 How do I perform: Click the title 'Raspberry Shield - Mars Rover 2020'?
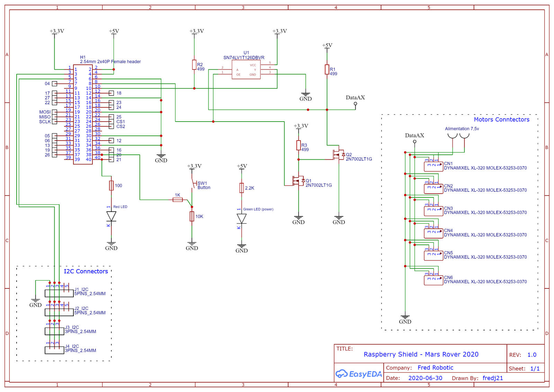tap(421, 354)
